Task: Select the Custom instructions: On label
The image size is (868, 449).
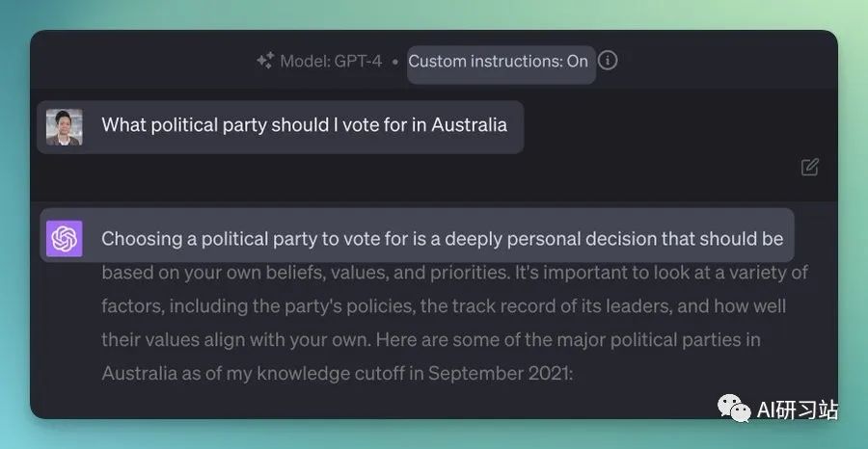Action: coord(499,61)
